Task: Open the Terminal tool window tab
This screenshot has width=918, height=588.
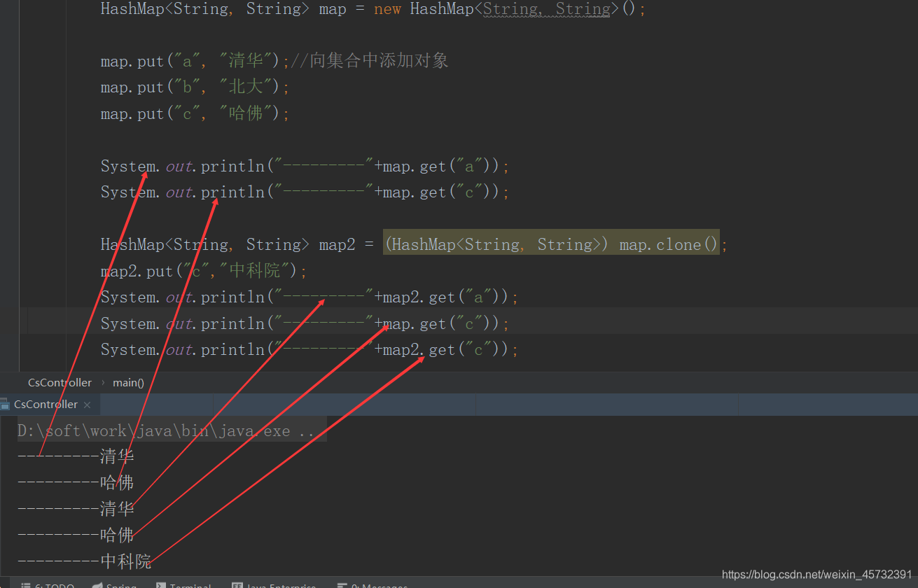Action: (x=183, y=585)
